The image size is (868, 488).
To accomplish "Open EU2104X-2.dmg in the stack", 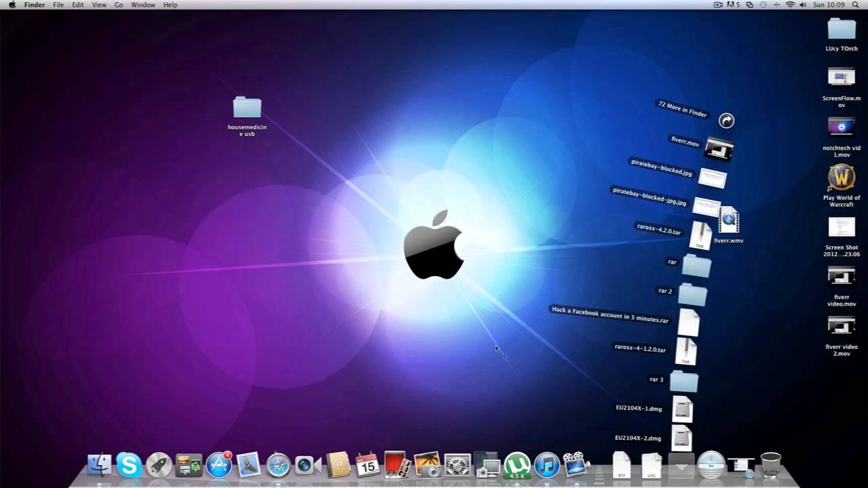I will (x=682, y=439).
